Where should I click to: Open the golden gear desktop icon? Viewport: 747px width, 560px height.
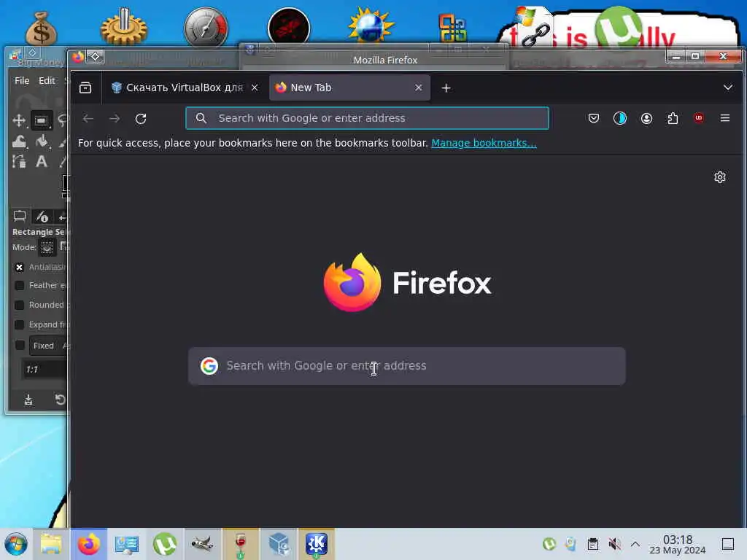tap(124, 27)
